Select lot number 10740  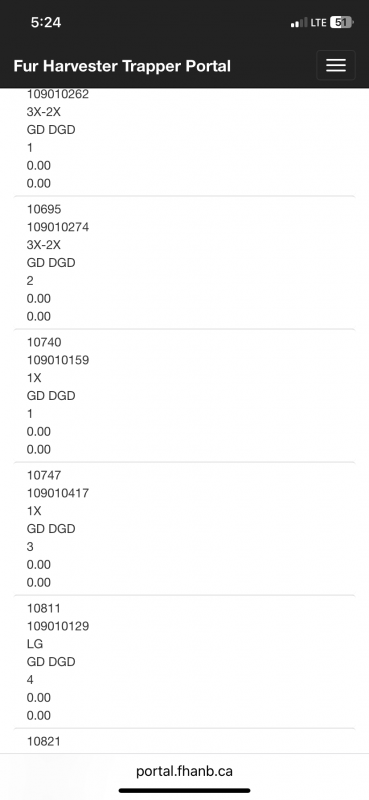click(x=44, y=342)
